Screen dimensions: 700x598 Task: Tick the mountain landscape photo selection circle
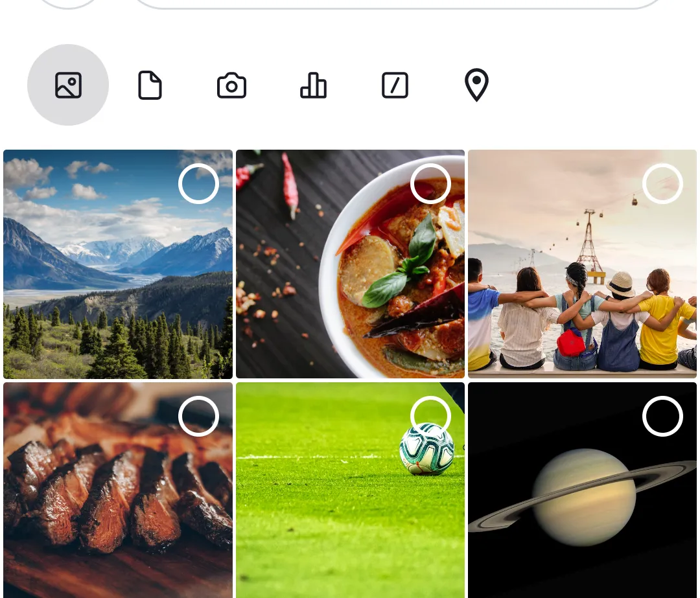(x=198, y=183)
